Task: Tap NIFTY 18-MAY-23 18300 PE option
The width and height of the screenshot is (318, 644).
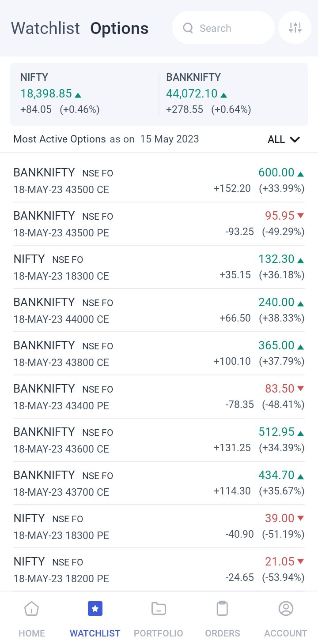Action: coord(159,526)
